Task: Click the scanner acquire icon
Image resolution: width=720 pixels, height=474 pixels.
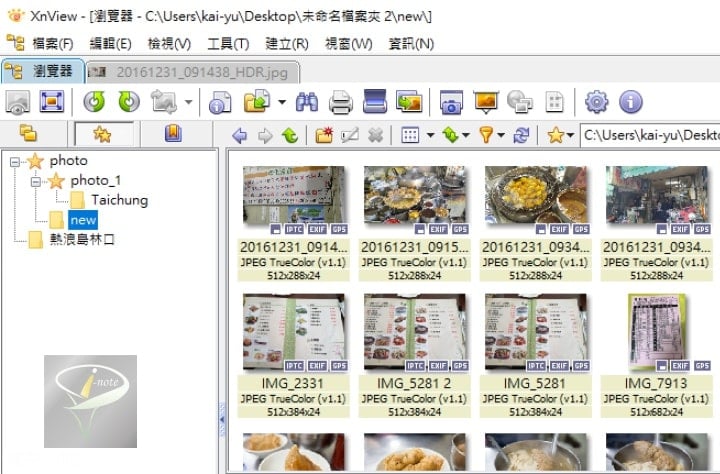Action: point(375,102)
